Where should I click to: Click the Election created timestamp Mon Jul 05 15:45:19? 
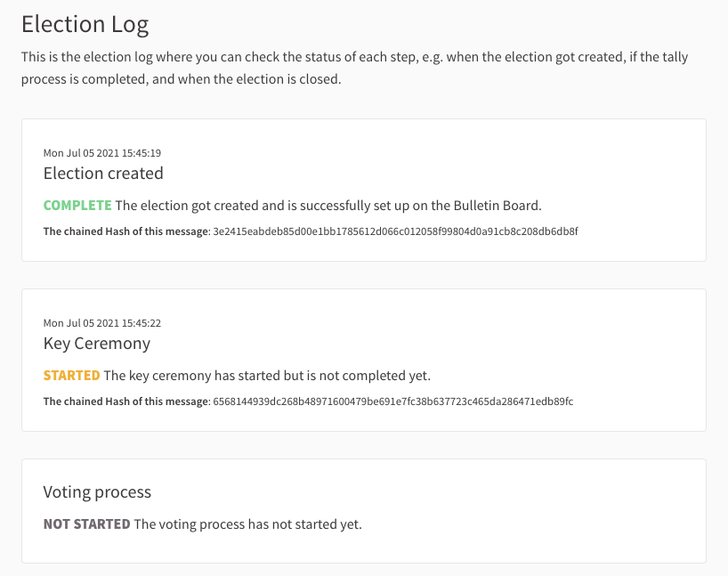coord(102,153)
